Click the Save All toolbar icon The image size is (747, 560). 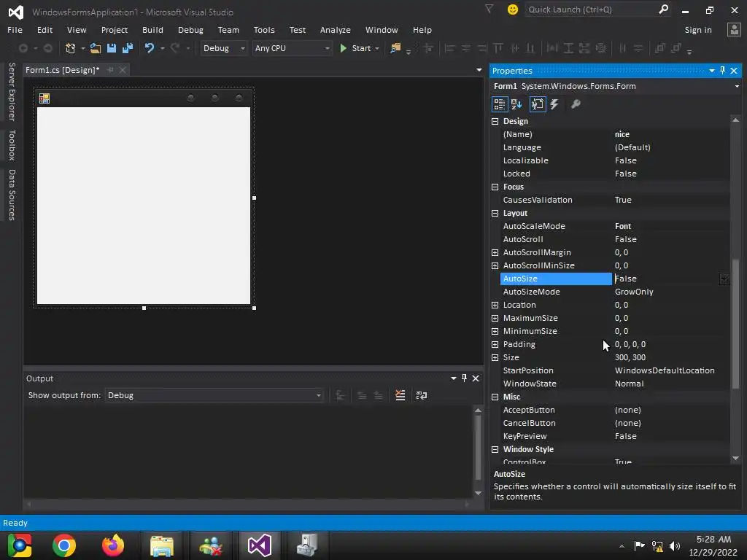[128, 48]
